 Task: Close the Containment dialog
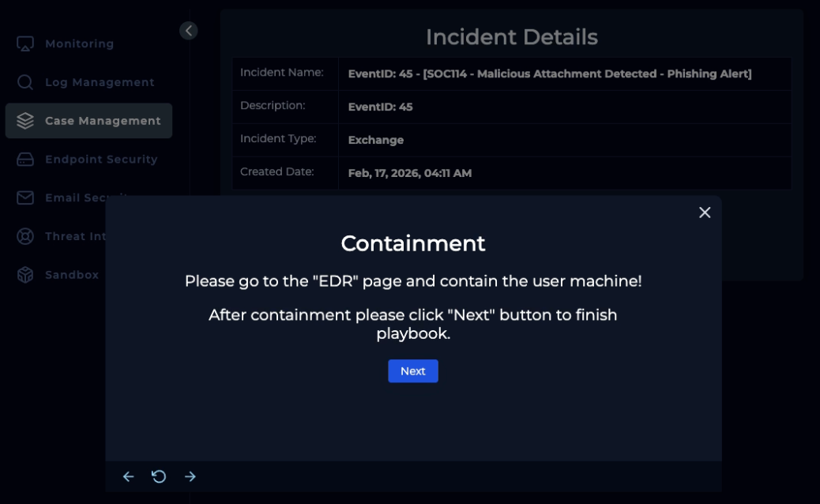coord(705,213)
